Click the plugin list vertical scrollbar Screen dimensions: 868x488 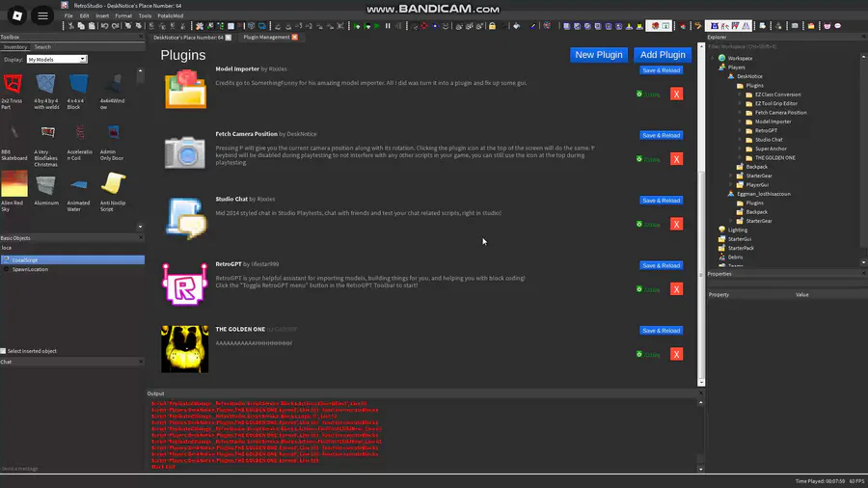701,216
